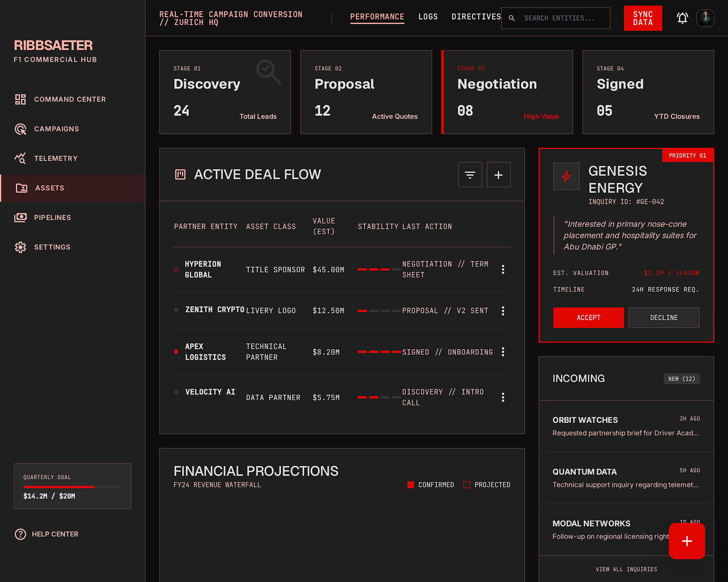Viewport: 728px width, 582px height.
Task: Click the NEW (12) badge
Action: pos(682,379)
